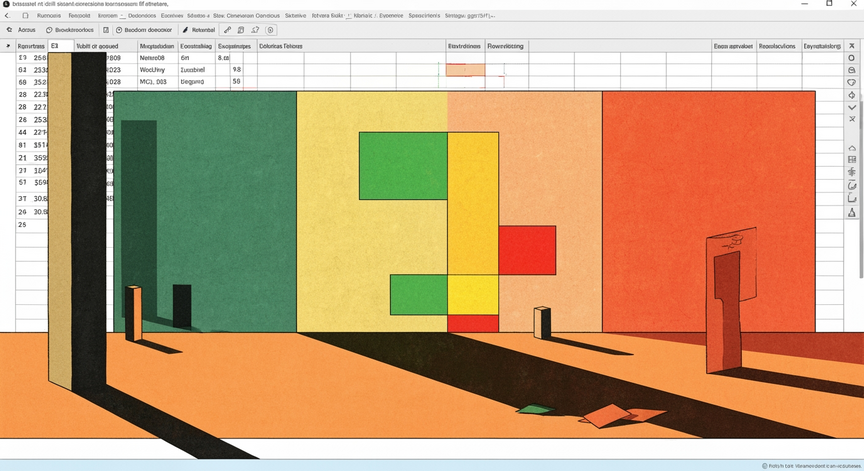Open the 'Iroroem' menu
The height and width of the screenshot is (471, 864).
(107, 16)
